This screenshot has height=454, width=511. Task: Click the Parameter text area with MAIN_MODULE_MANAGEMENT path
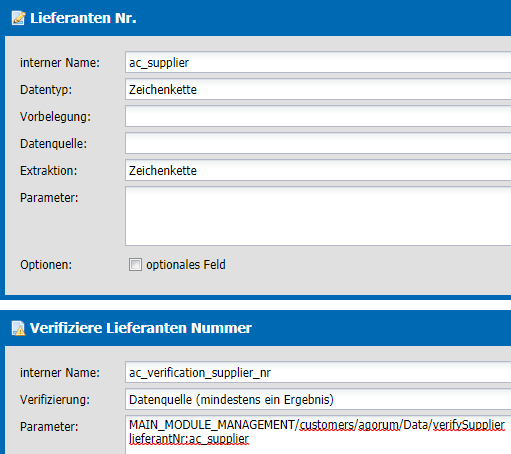(x=318, y=435)
